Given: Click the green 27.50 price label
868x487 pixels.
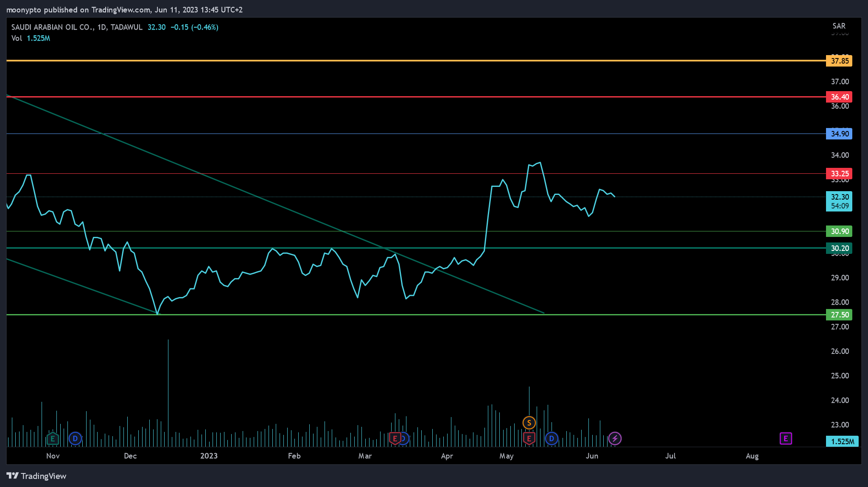Looking at the screenshot, I should [x=839, y=315].
